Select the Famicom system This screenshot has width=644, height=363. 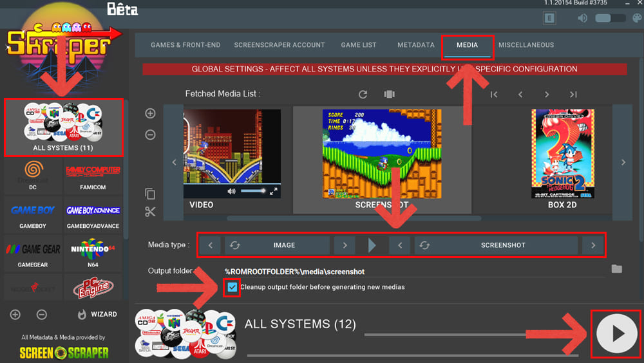pyautogui.click(x=93, y=176)
